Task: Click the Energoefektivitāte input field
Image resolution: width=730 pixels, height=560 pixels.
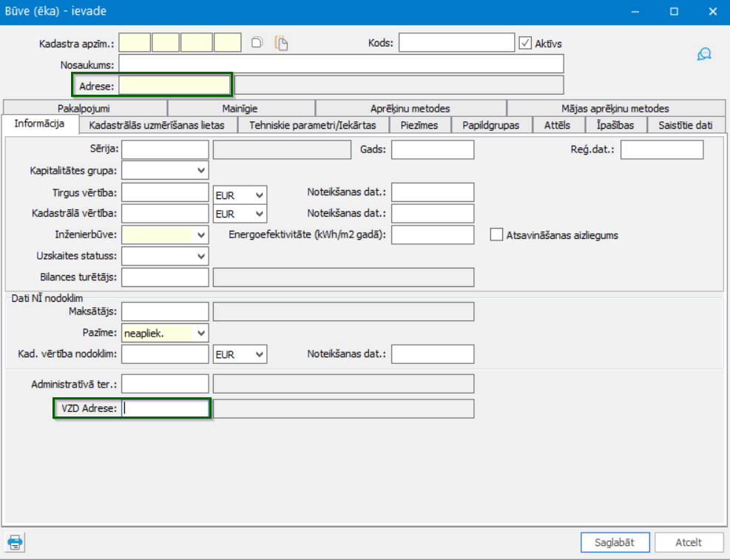Action: (x=433, y=235)
